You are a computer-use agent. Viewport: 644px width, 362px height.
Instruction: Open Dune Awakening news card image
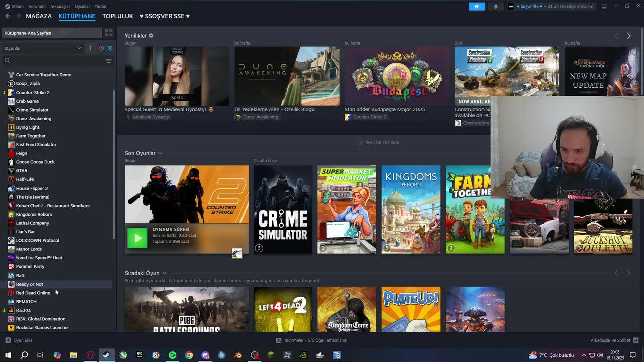tap(287, 76)
